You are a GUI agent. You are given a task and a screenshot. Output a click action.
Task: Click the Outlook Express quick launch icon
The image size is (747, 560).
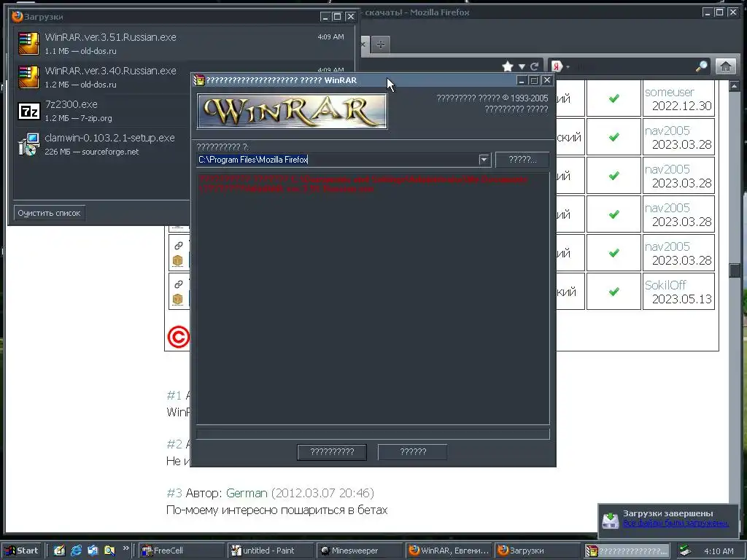pyautogui.click(x=93, y=551)
